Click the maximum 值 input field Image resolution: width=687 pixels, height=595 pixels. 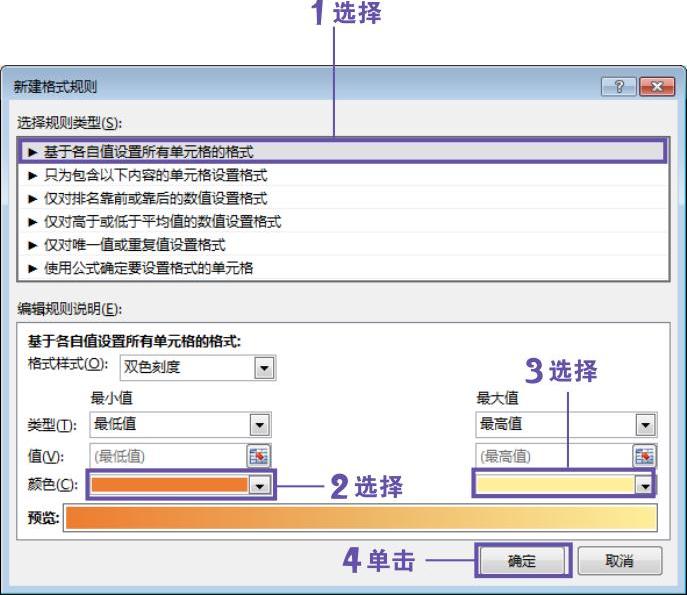point(552,456)
